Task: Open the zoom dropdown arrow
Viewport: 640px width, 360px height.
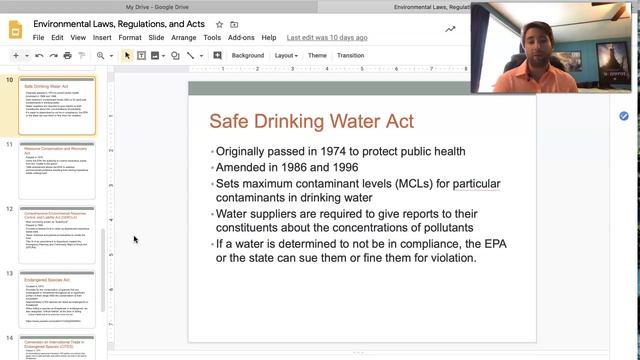Action: (x=111, y=56)
